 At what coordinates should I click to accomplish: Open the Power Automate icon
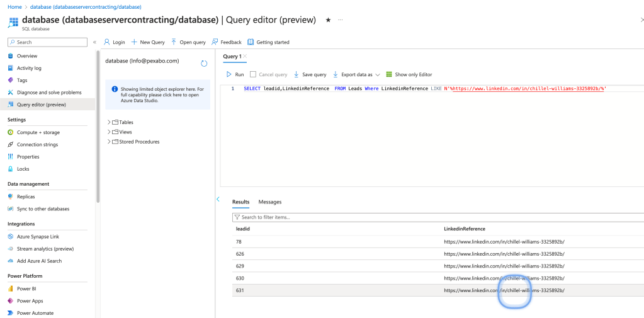(x=10, y=313)
